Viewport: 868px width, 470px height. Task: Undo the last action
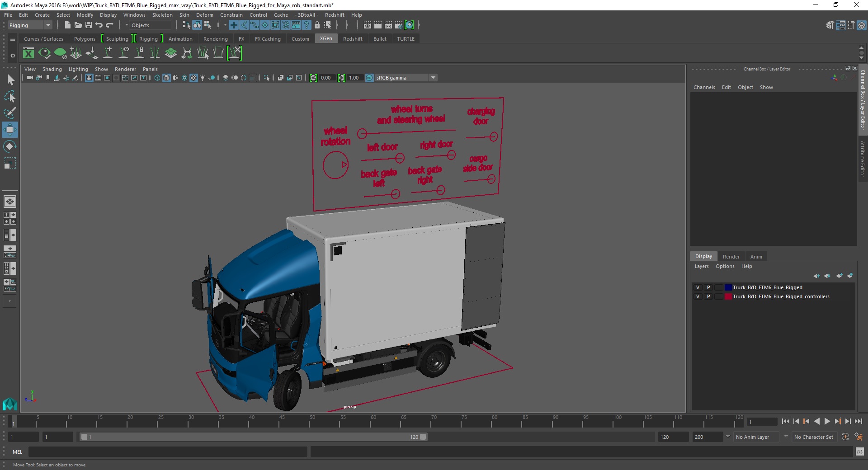point(99,25)
